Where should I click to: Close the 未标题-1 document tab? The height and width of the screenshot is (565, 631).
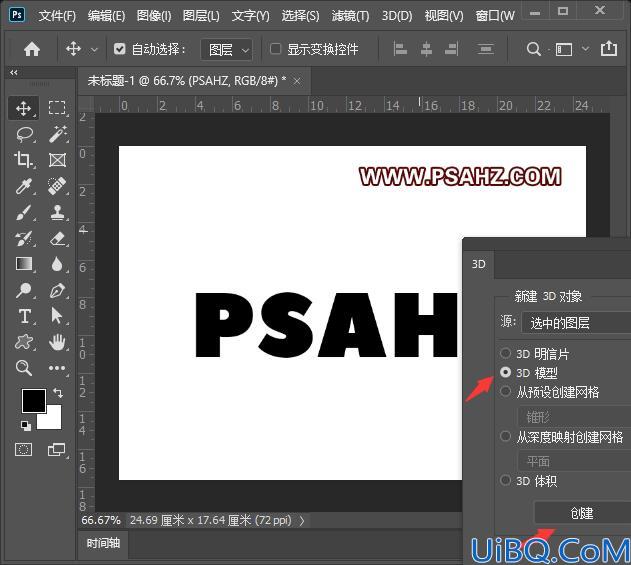click(x=297, y=81)
